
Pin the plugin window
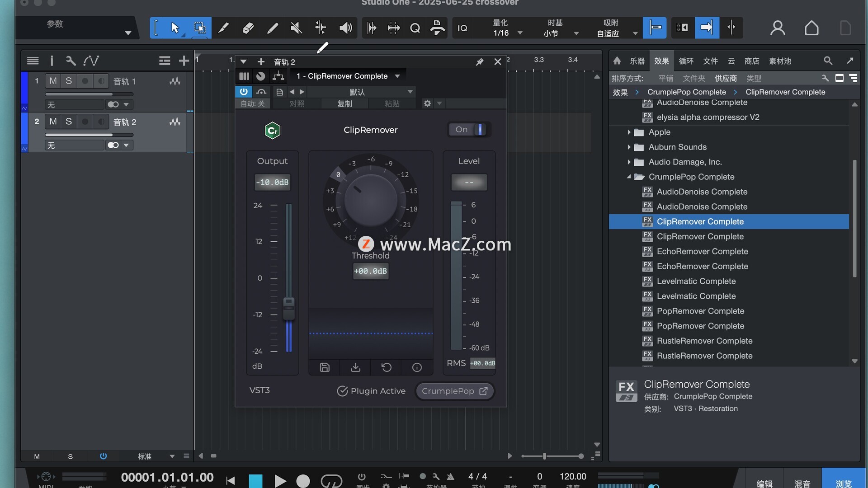480,62
